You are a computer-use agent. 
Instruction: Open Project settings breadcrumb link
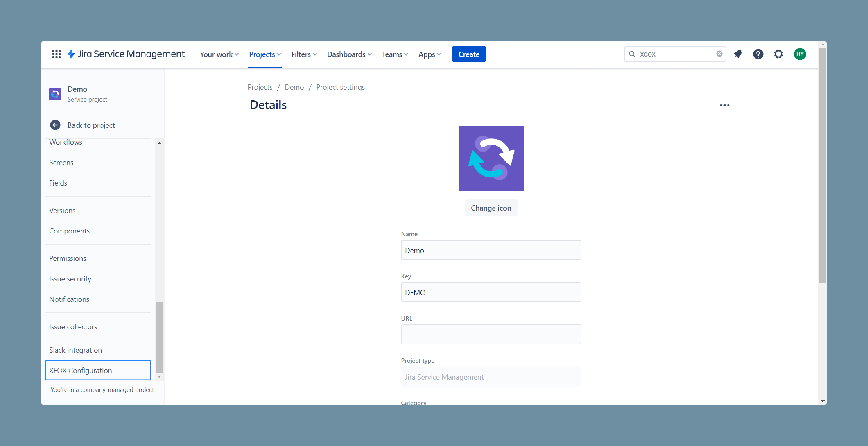(x=340, y=87)
